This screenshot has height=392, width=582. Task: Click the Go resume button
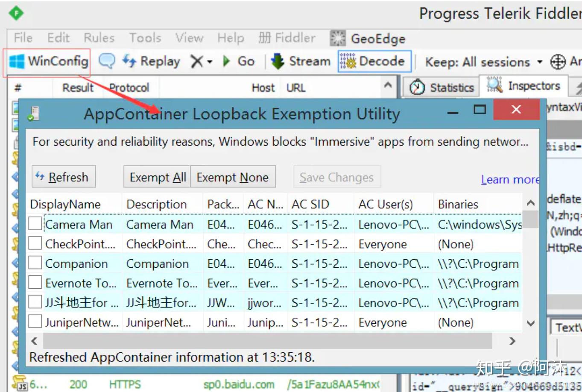[239, 61]
